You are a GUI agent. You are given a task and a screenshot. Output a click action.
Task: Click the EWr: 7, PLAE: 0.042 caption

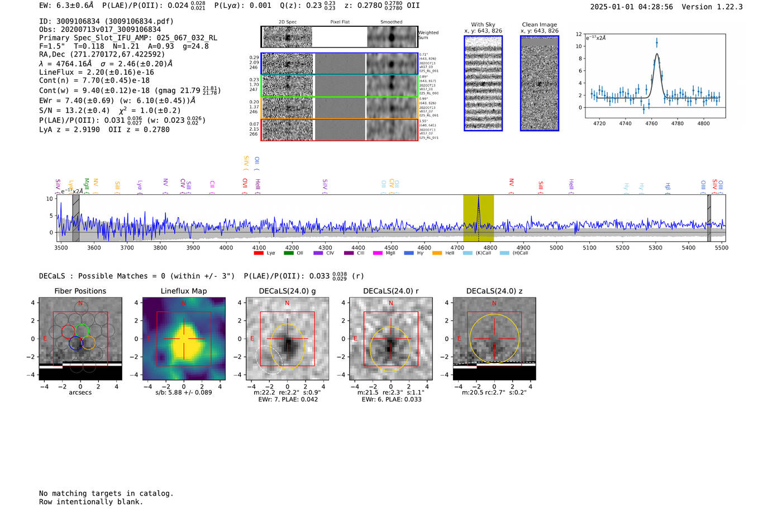[x=288, y=400]
